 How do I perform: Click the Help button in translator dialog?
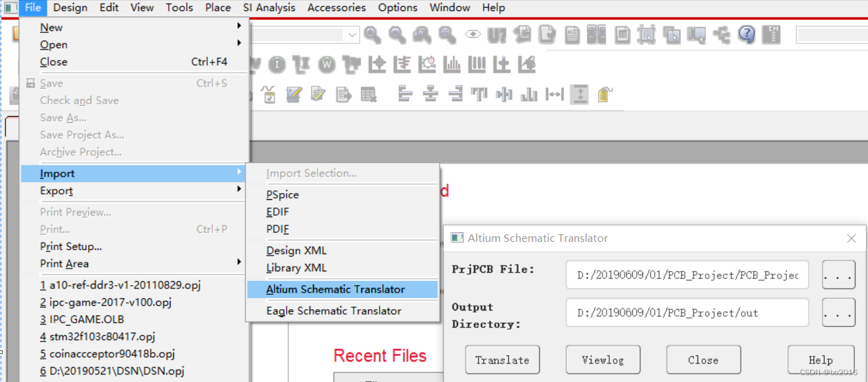[x=821, y=360]
